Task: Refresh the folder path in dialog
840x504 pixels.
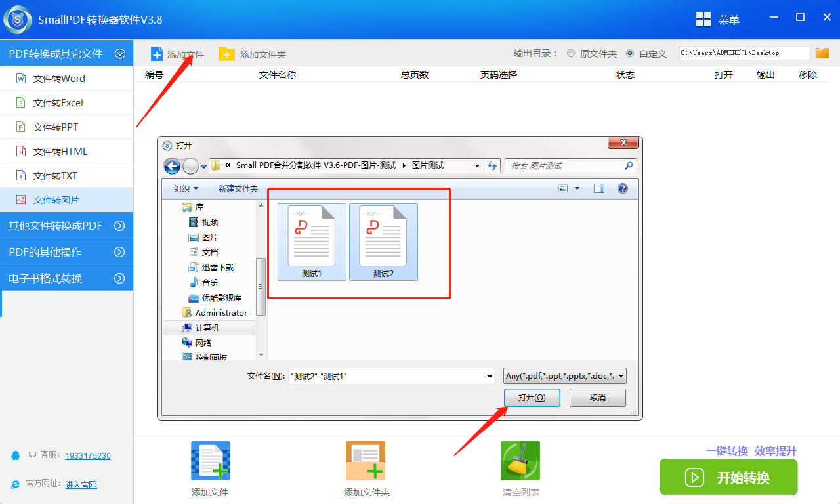Action: pyautogui.click(x=492, y=166)
